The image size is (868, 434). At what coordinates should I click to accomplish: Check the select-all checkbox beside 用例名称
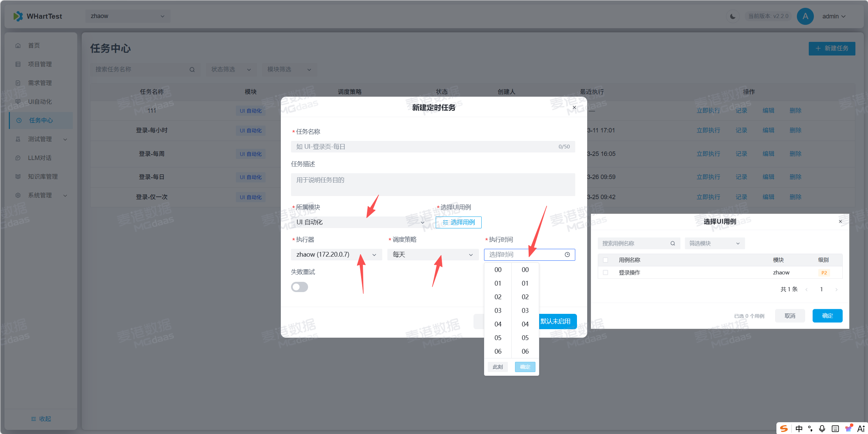(605, 260)
